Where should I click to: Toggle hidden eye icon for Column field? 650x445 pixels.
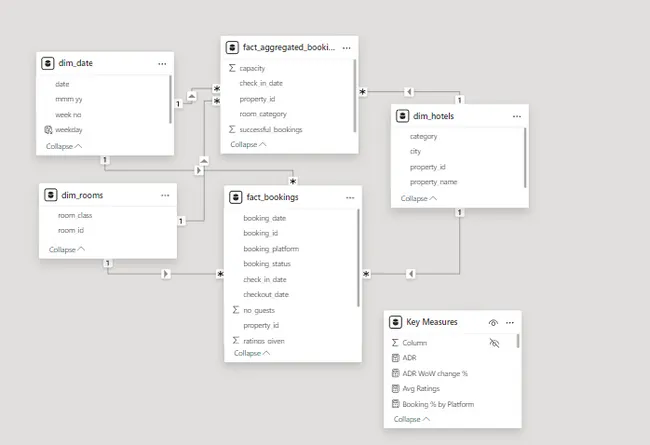click(x=492, y=342)
